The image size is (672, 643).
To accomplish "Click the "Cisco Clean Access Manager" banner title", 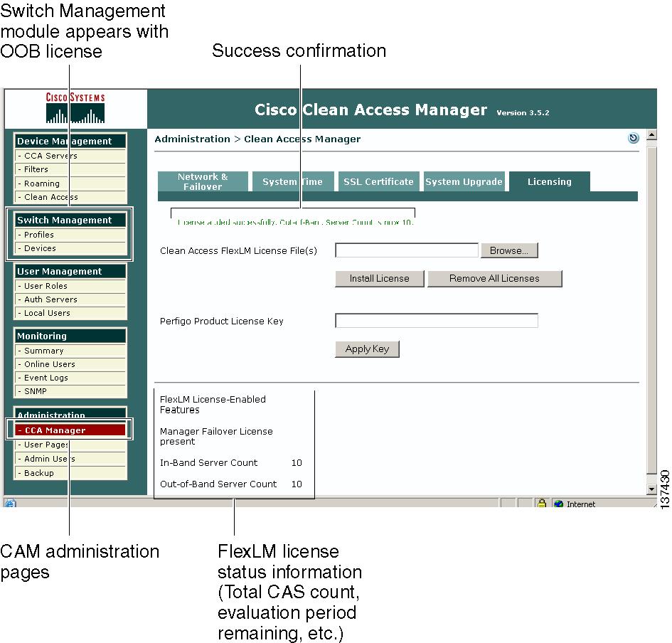I will click(371, 110).
